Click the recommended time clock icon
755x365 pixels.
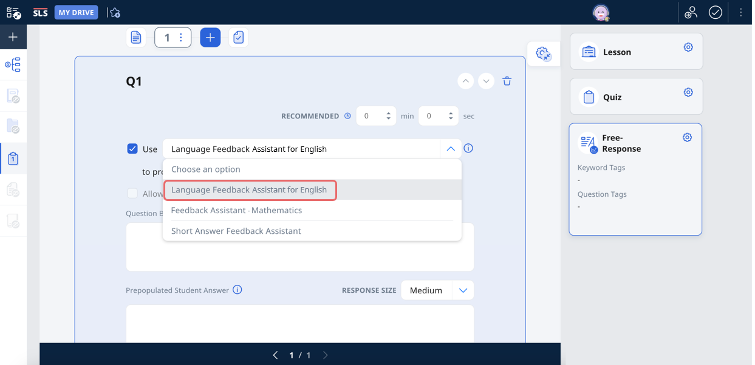tap(348, 116)
